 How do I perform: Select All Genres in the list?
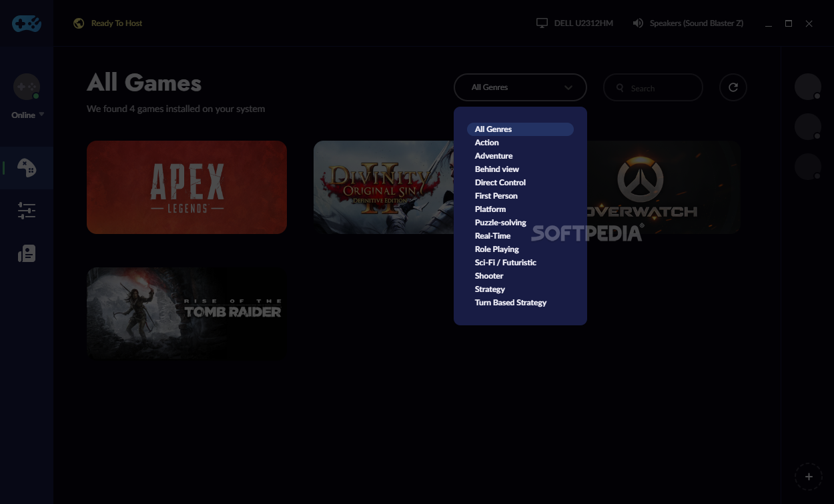tap(520, 129)
